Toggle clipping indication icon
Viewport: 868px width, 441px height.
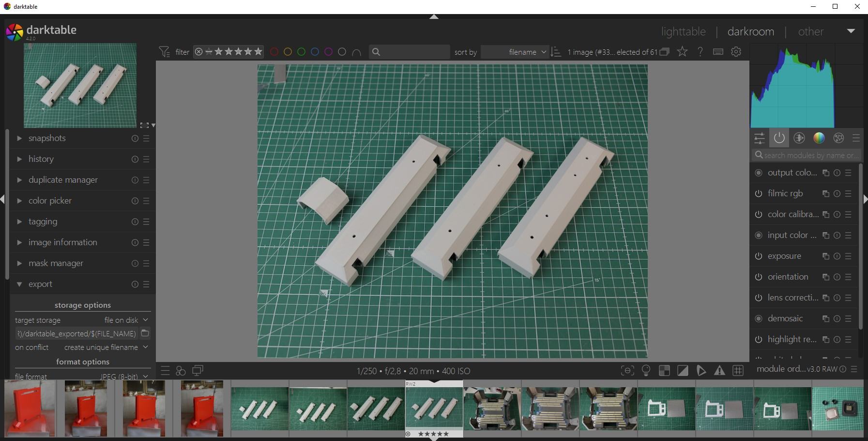pos(683,371)
